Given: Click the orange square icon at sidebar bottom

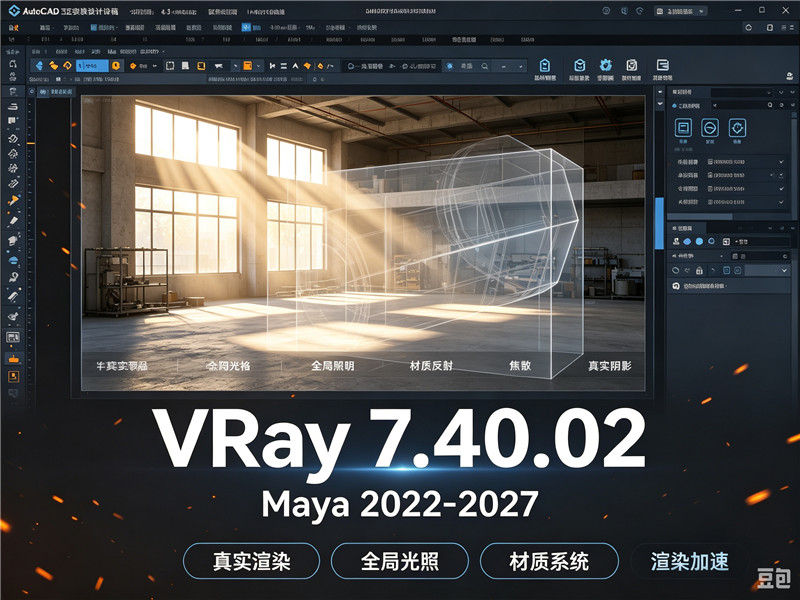Looking at the screenshot, I should point(13,377).
